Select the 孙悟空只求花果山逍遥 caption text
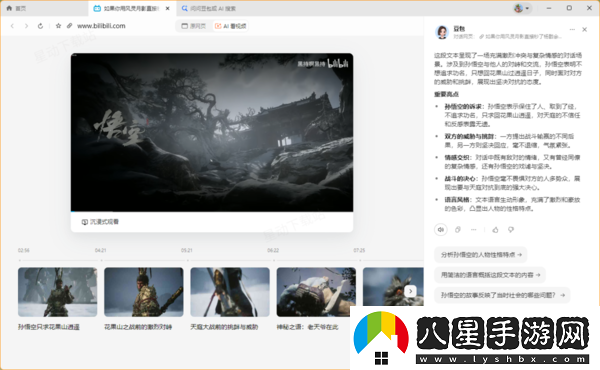The height and width of the screenshot is (370, 600). click(x=49, y=327)
